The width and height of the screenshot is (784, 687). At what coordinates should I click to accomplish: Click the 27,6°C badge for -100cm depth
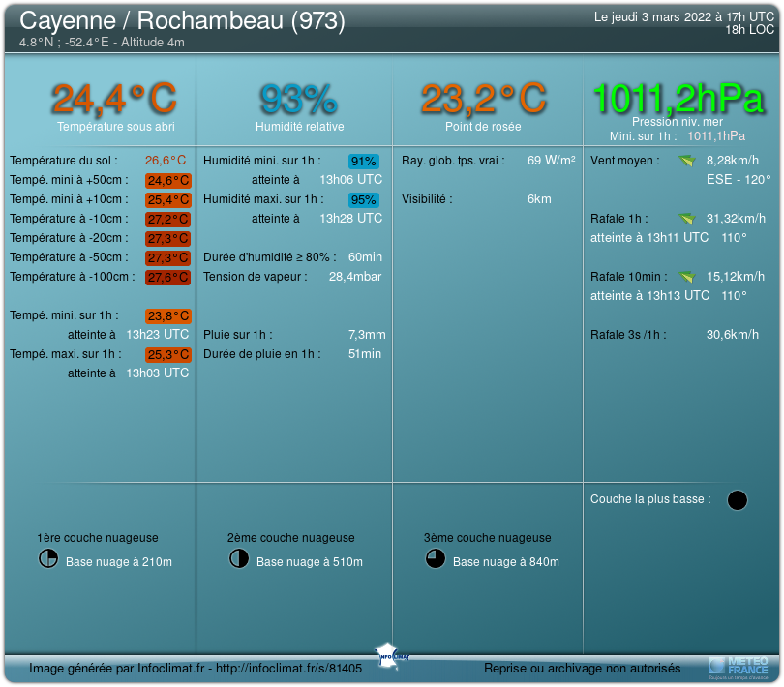[x=167, y=278]
